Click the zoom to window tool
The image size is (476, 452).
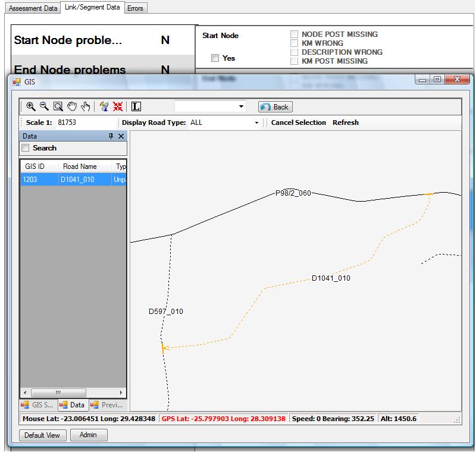pos(58,106)
